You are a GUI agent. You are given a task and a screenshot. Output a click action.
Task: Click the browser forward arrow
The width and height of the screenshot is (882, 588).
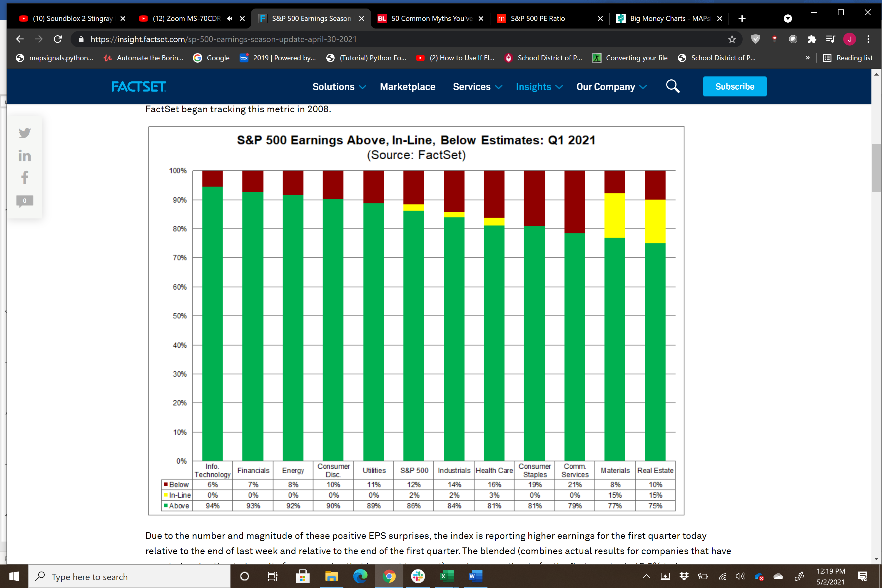(x=39, y=39)
